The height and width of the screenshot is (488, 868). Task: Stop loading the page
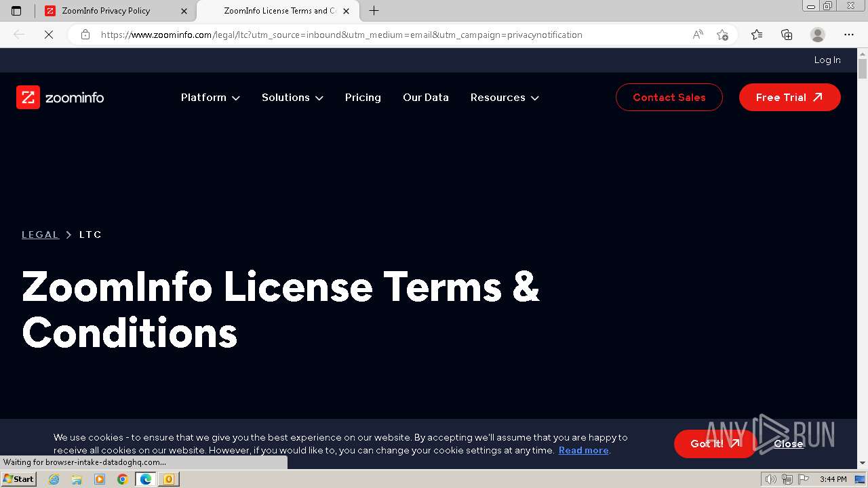(x=49, y=35)
